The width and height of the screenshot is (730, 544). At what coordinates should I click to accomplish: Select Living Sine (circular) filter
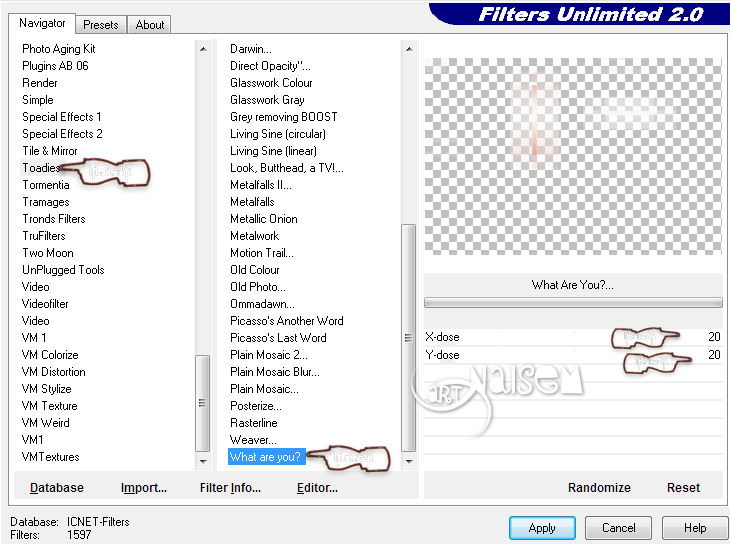(x=277, y=134)
